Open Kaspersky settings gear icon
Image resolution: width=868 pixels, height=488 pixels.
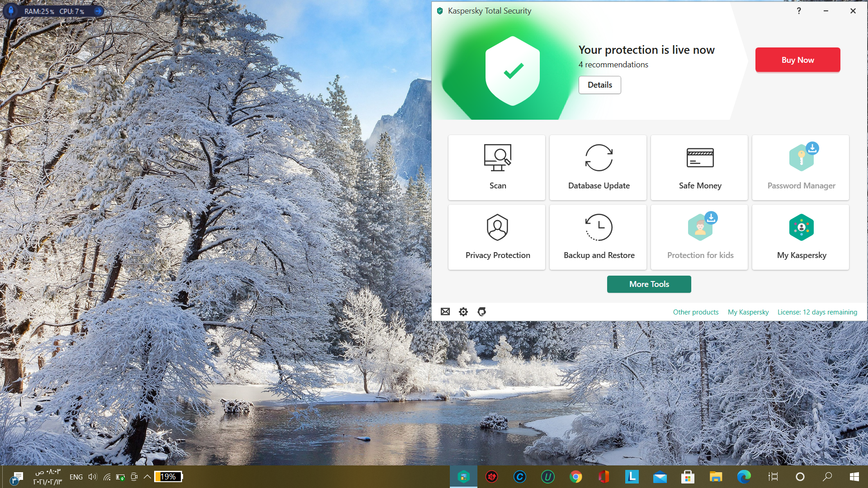(463, 312)
